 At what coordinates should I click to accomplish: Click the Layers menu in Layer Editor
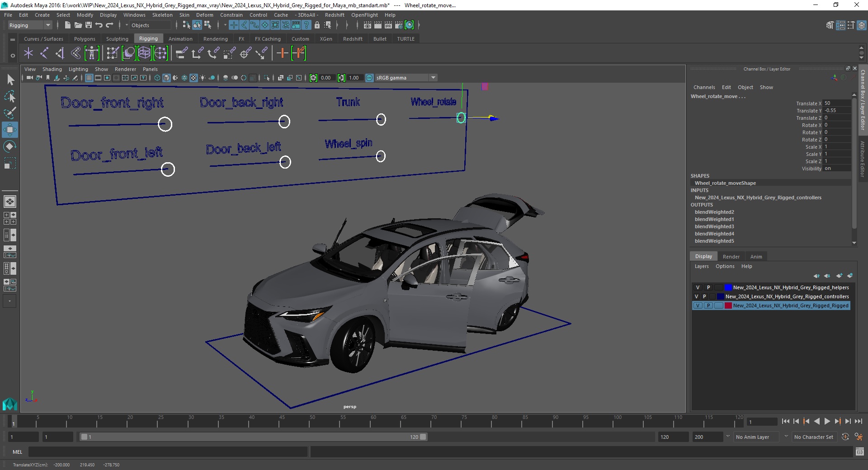coord(701,266)
